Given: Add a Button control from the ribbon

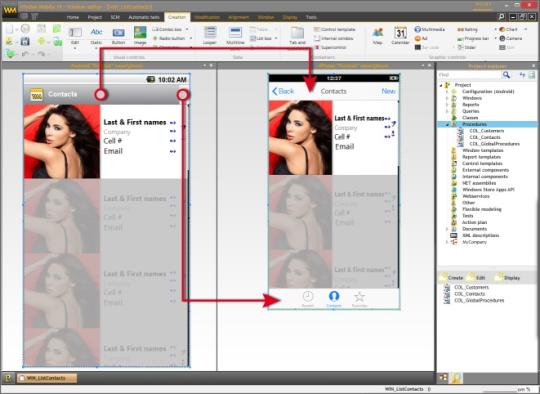Looking at the screenshot, I should click(x=118, y=36).
